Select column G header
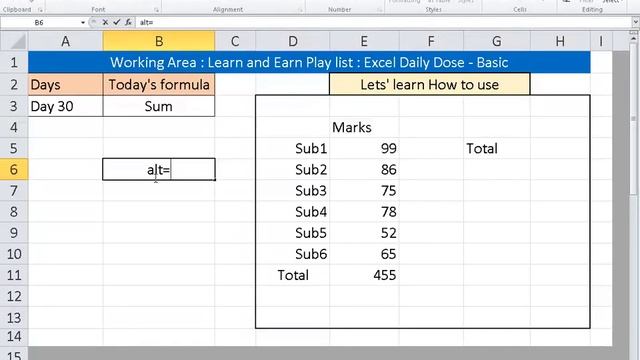The width and height of the screenshot is (640, 360). tap(497, 41)
